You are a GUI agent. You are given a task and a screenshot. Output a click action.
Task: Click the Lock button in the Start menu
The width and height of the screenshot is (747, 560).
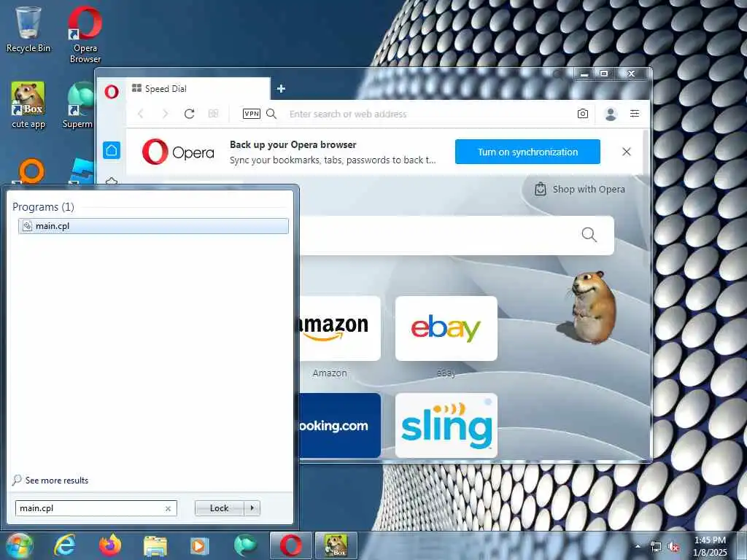(219, 508)
